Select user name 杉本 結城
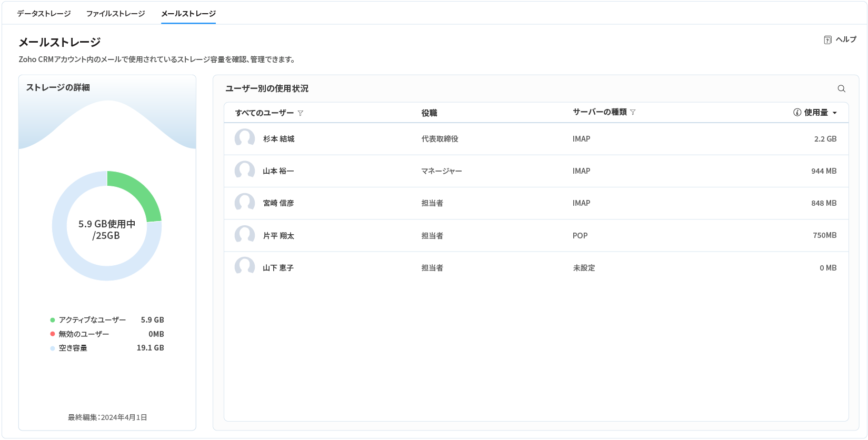Image resolution: width=868 pixels, height=440 pixels. pyautogui.click(x=278, y=139)
